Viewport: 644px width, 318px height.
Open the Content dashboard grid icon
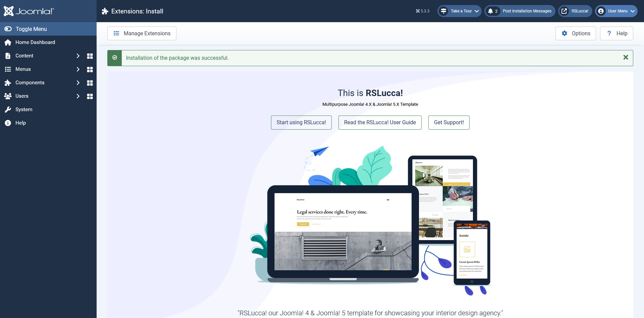[90, 56]
